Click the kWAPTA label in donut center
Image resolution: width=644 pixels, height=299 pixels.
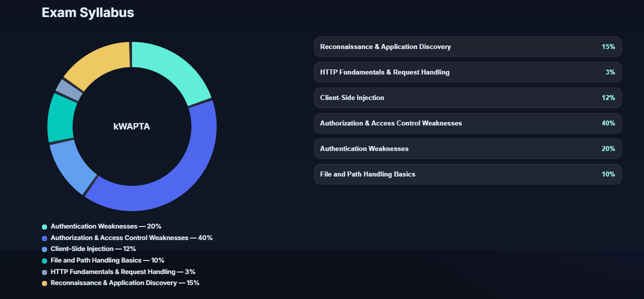(131, 127)
